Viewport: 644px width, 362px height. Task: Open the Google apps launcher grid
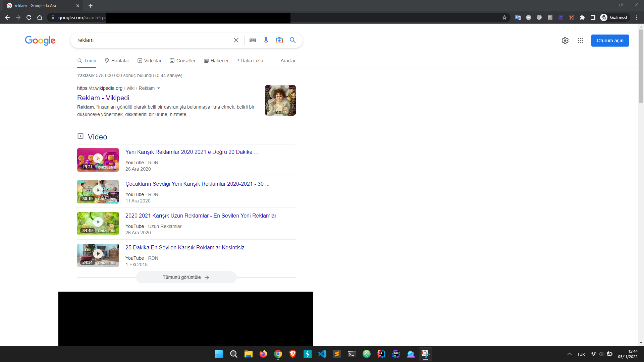[x=581, y=40]
